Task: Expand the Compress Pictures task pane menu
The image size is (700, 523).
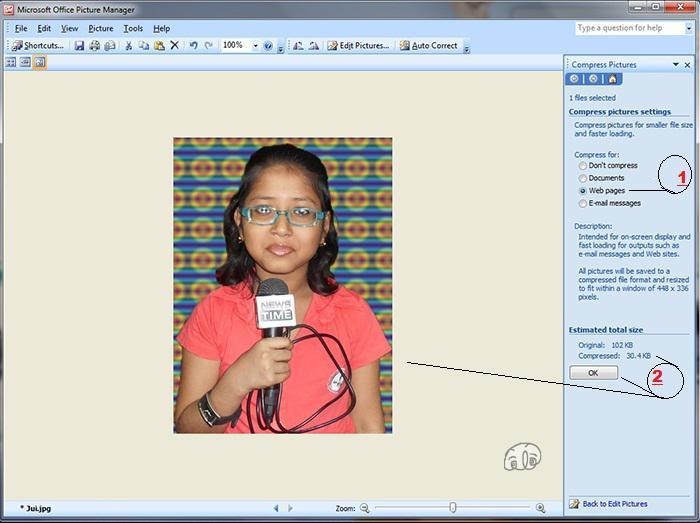Action: pyautogui.click(x=672, y=64)
